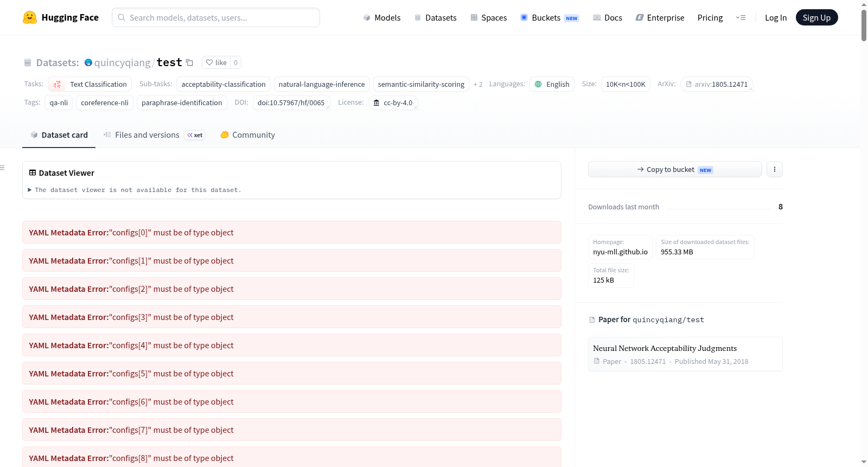Open the more navigation options menu icon
Viewport: 868px width, 467px height.
(741, 17)
